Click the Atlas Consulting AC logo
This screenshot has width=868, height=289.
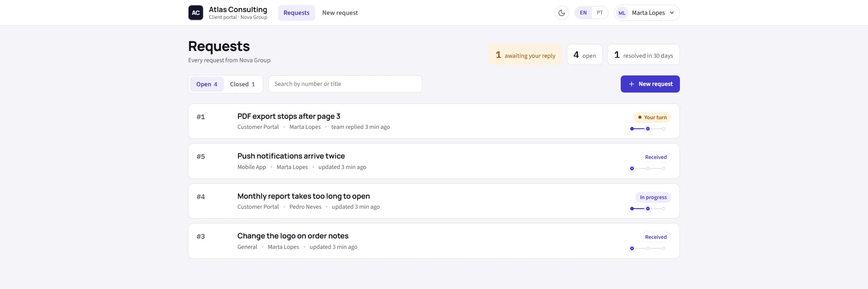196,13
